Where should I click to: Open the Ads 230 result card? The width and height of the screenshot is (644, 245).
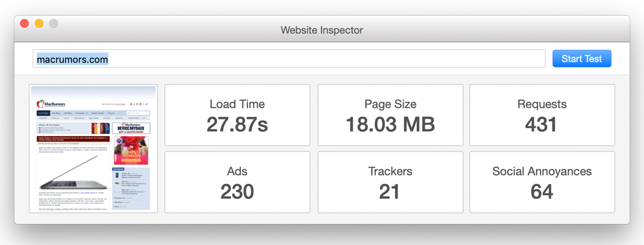click(237, 182)
